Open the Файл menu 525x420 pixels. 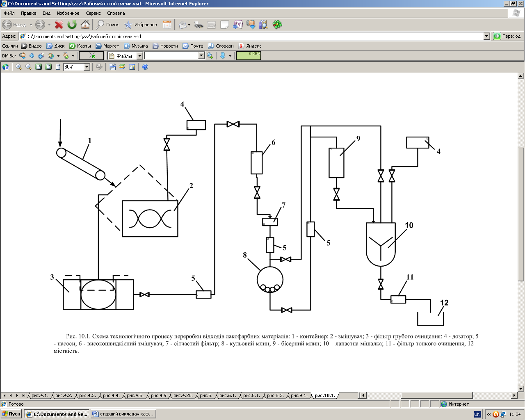[x=9, y=13]
